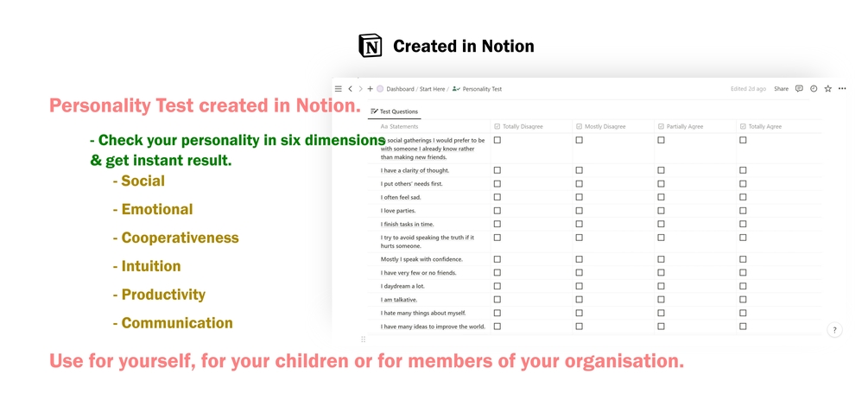Click the Notion logo
The height and width of the screenshot is (419, 868).
[x=371, y=46]
